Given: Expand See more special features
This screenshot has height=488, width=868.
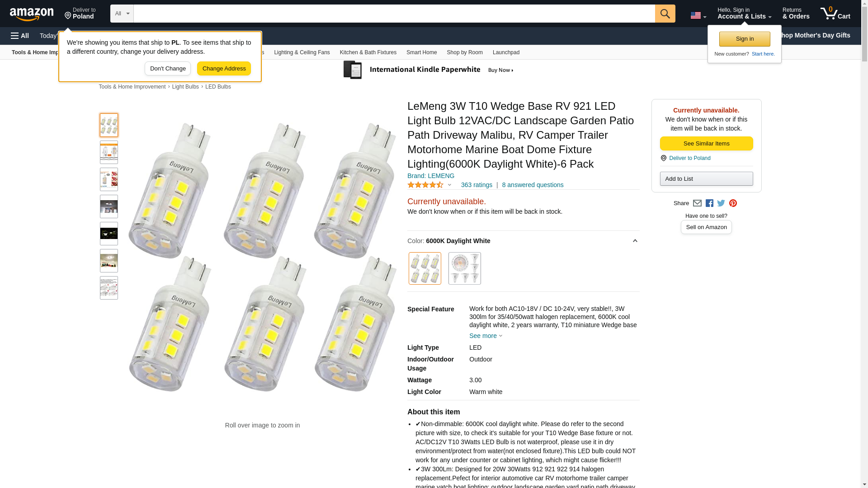Looking at the screenshot, I should [486, 336].
